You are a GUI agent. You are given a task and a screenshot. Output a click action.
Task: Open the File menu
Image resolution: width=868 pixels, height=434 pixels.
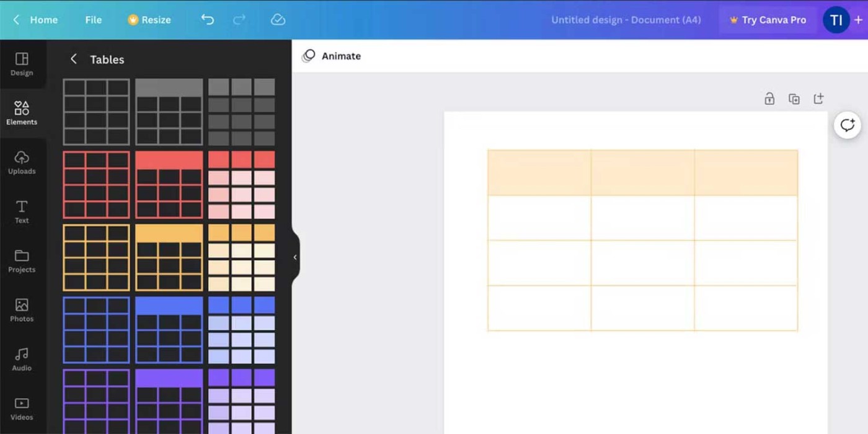pyautogui.click(x=93, y=20)
